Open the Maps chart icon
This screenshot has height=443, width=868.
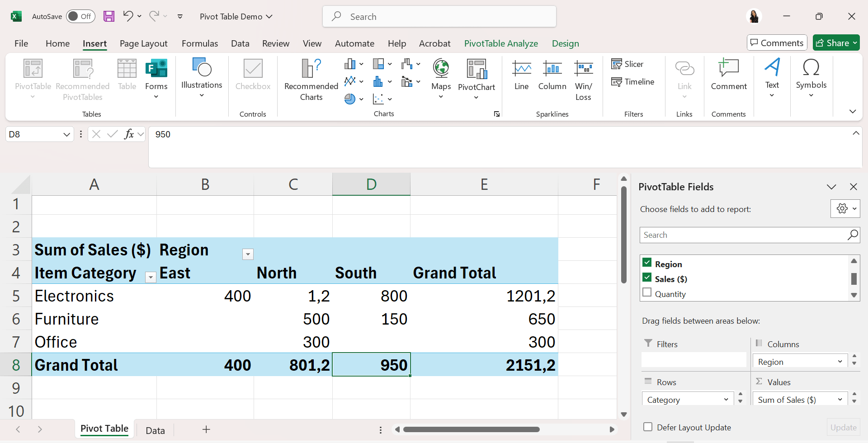441,69
